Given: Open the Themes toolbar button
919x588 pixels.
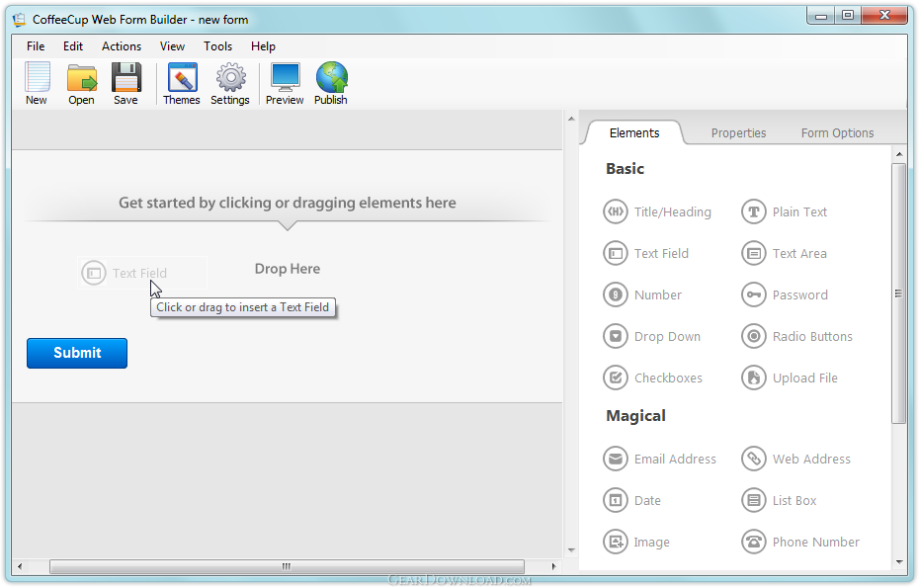Looking at the screenshot, I should point(182,83).
